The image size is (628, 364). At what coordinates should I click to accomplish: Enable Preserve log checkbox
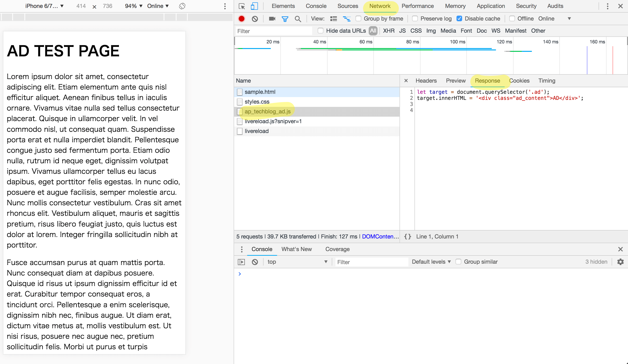coord(415,19)
